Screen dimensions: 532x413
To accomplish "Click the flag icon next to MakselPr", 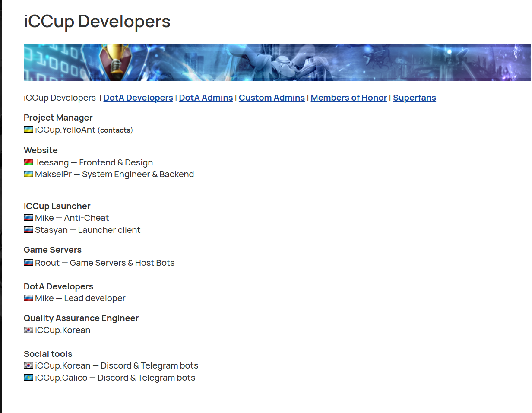I will click(x=28, y=174).
